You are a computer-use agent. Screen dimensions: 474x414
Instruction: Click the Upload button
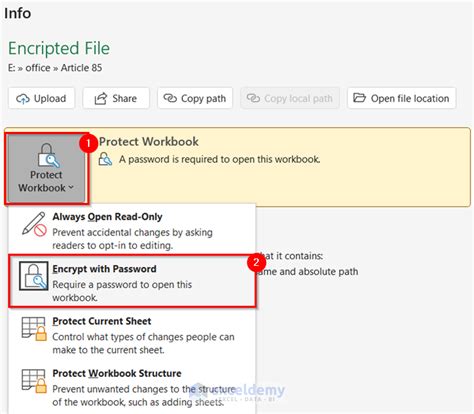[x=42, y=98]
